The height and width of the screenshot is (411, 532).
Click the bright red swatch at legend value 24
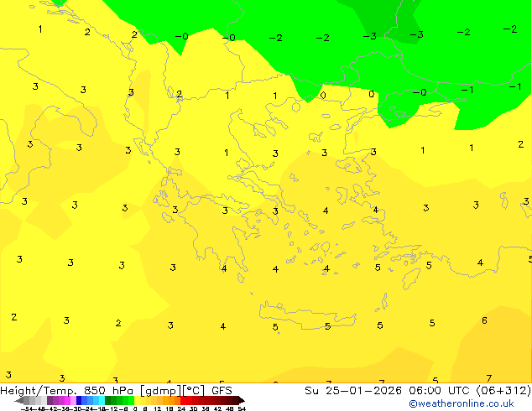click(183, 400)
